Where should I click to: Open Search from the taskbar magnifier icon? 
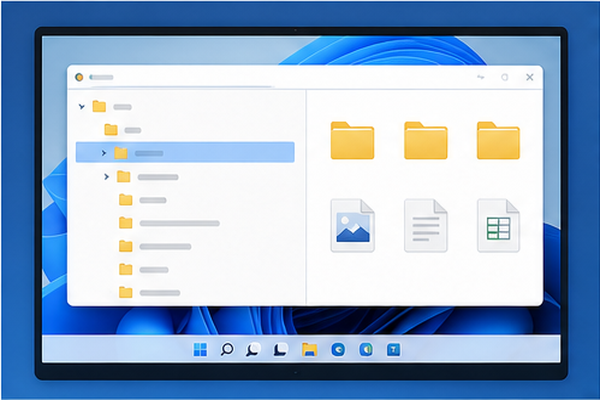tap(227, 349)
